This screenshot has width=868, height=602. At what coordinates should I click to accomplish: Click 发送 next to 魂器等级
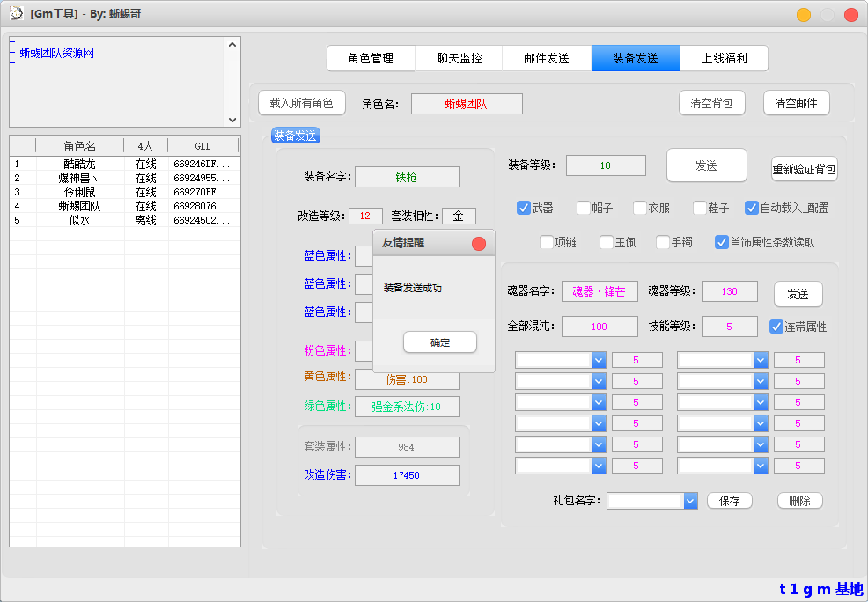(798, 294)
